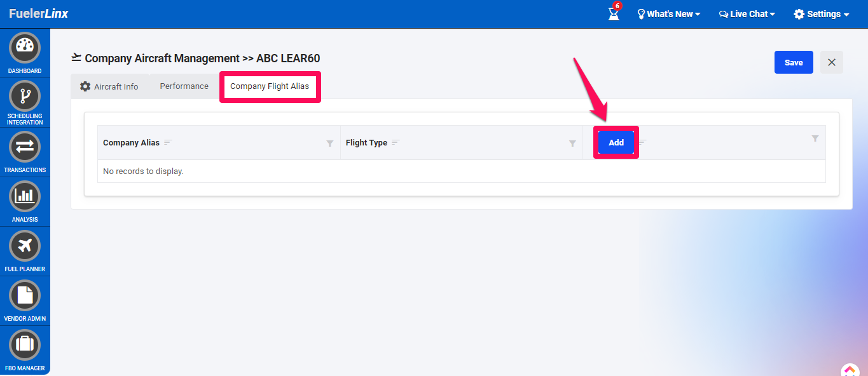Open the chat widget icon bottom corner
868x376 pixels.
tap(850, 370)
